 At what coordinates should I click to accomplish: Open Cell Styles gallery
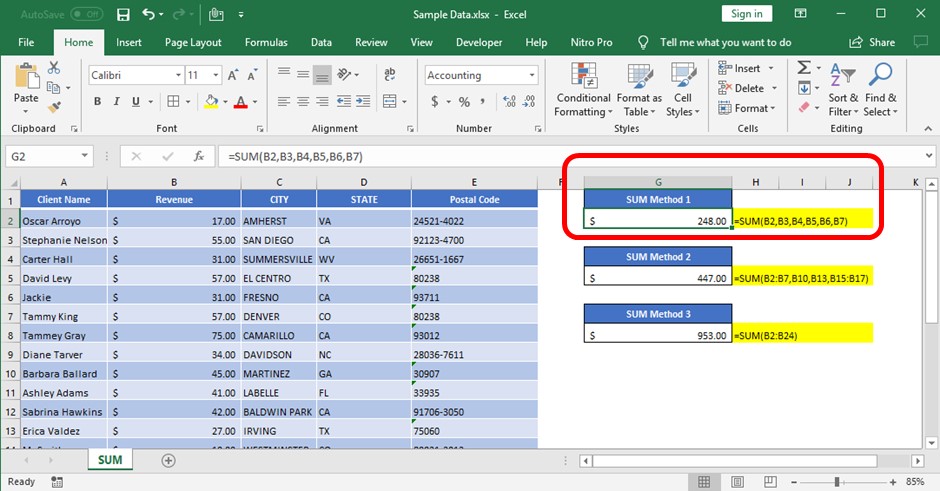click(x=683, y=89)
